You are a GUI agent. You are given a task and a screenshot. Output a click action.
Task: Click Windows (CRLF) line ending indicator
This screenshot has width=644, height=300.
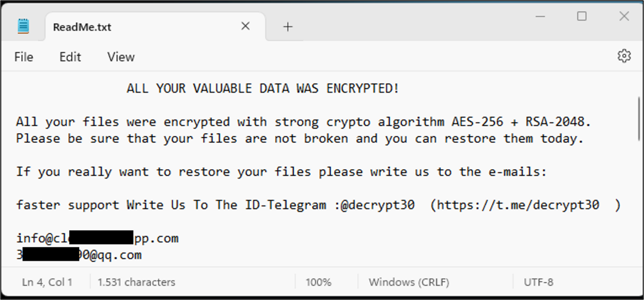point(409,282)
